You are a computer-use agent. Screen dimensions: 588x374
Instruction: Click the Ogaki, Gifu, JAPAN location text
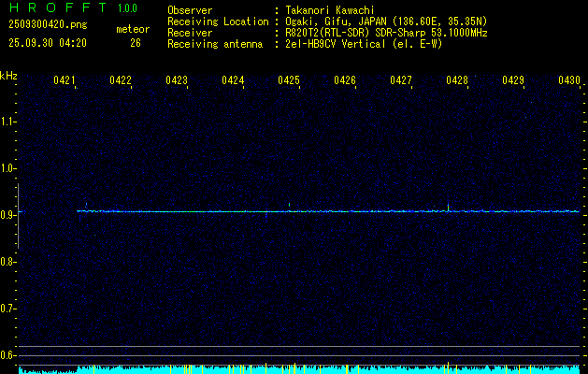coord(386,22)
